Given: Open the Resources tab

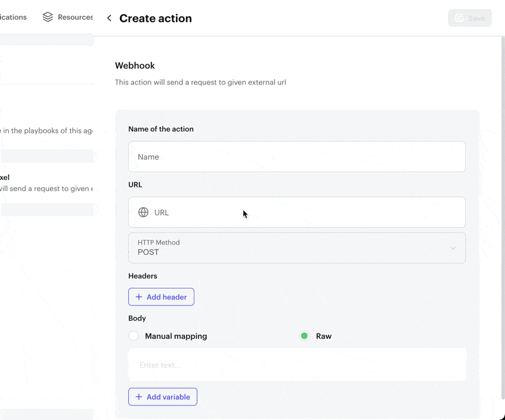Looking at the screenshot, I should point(68,17).
